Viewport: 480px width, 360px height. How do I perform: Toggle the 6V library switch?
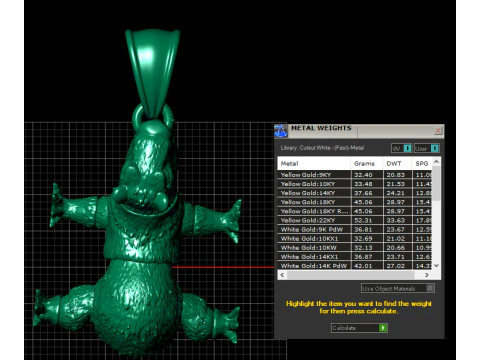(401, 148)
